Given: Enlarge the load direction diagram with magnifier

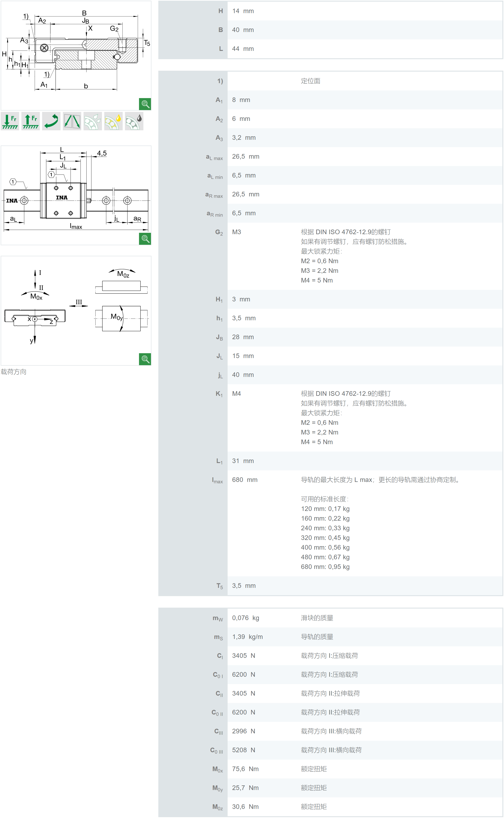Looking at the screenshot, I should tap(145, 359).
